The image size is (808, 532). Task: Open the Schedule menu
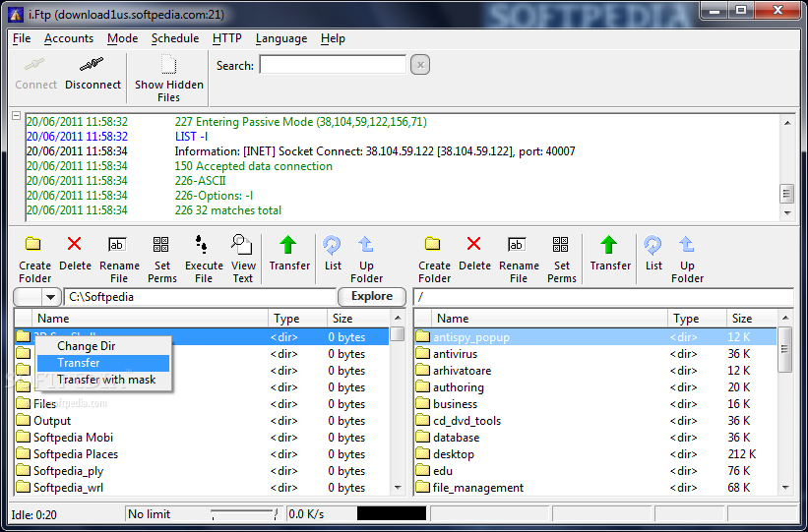[x=175, y=38]
